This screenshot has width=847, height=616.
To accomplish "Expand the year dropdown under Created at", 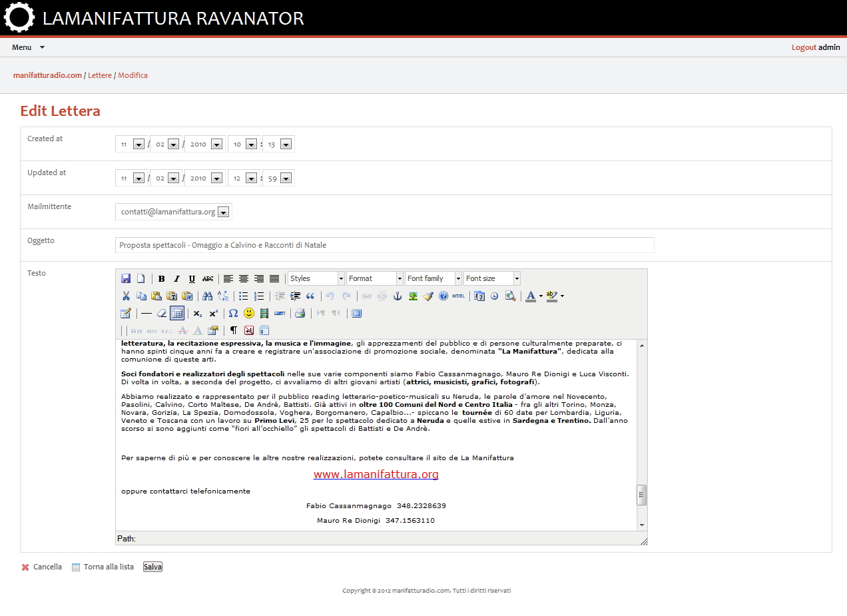I will pyautogui.click(x=218, y=144).
